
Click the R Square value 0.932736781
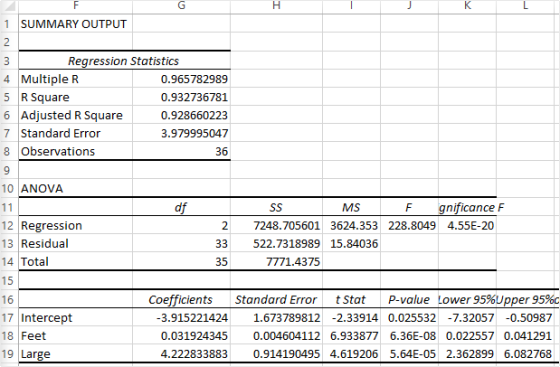pos(181,97)
